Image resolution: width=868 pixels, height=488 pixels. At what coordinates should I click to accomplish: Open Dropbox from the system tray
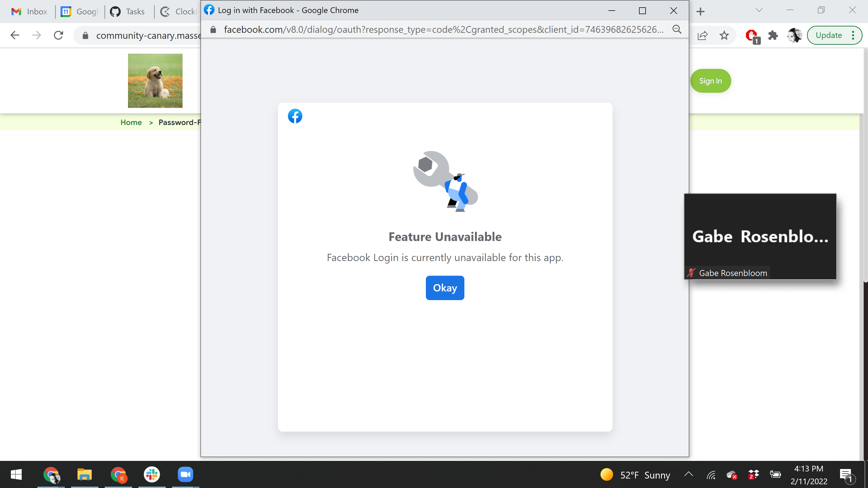(x=754, y=475)
